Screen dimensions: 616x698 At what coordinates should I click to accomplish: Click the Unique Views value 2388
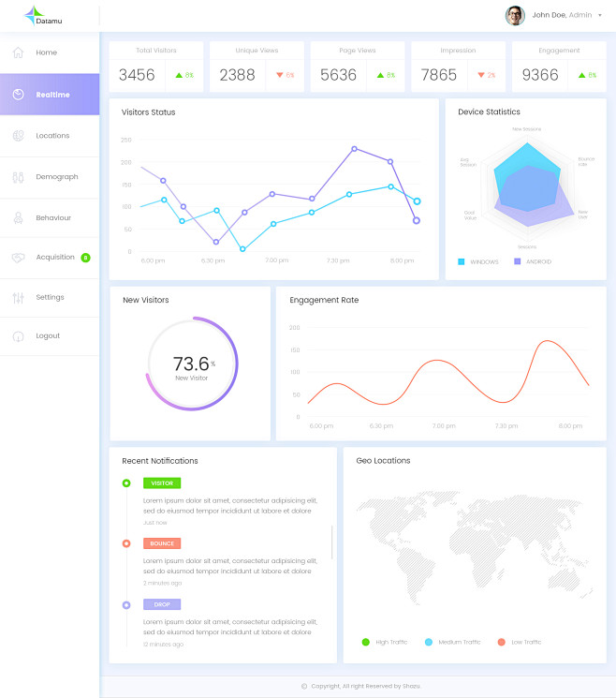pyautogui.click(x=237, y=75)
